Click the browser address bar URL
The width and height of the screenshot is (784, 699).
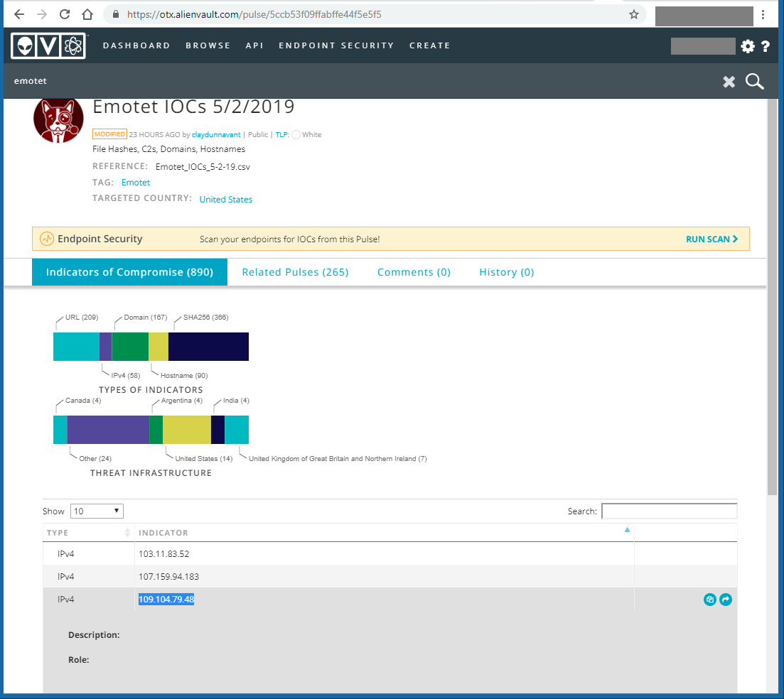[x=254, y=14]
